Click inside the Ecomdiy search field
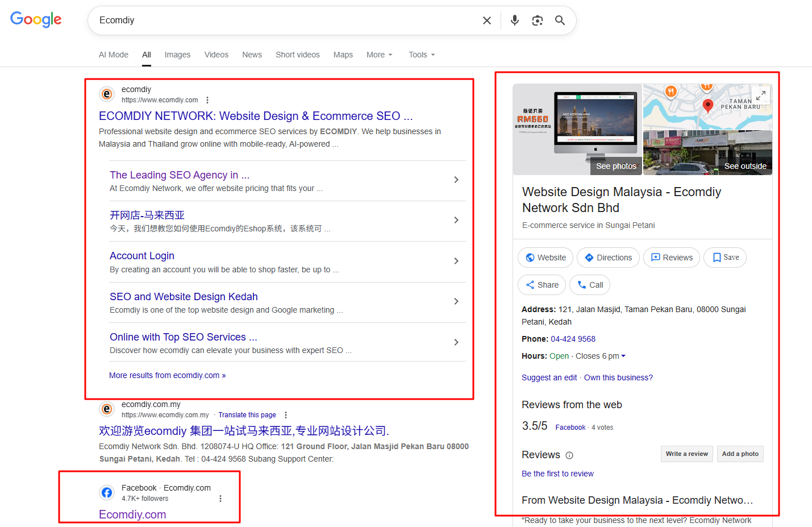 (284, 20)
